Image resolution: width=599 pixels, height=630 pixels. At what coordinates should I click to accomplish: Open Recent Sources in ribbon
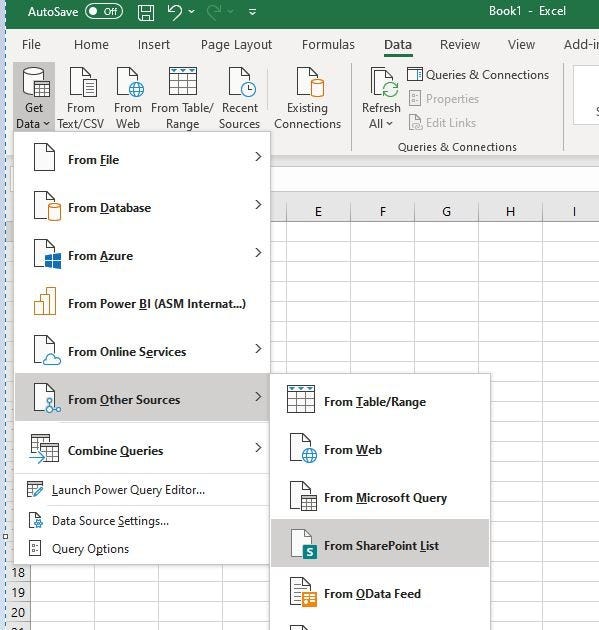tap(239, 97)
